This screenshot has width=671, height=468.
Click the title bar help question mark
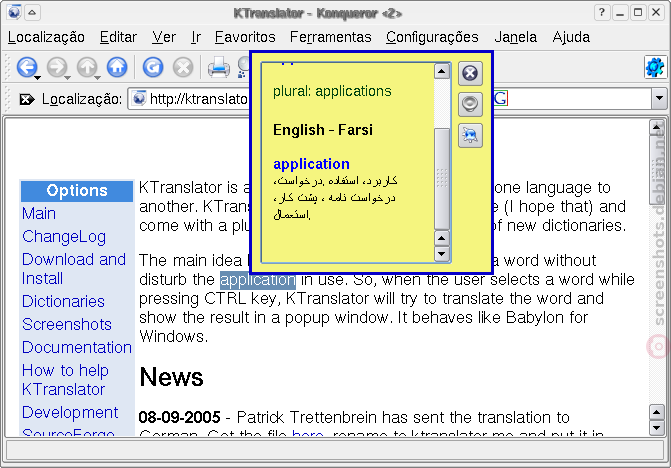click(602, 12)
